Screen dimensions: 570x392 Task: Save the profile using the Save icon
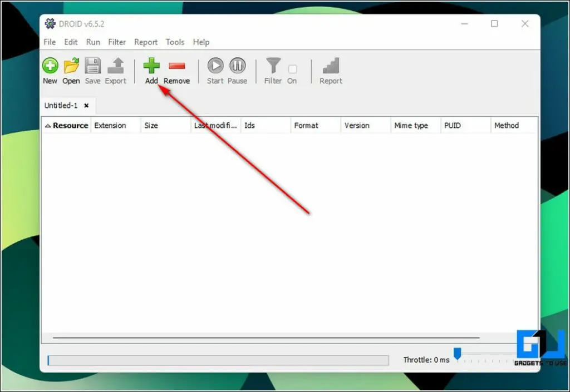[x=92, y=66]
